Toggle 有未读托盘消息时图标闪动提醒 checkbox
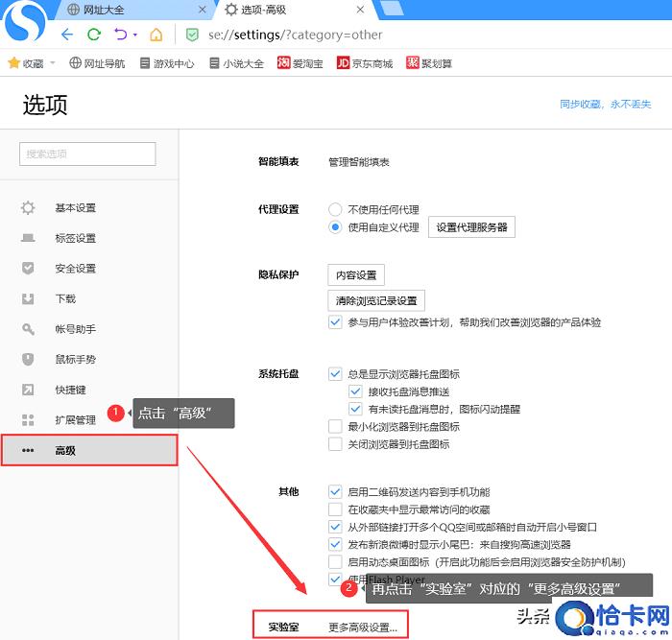This screenshot has width=672, height=640. pos(355,409)
